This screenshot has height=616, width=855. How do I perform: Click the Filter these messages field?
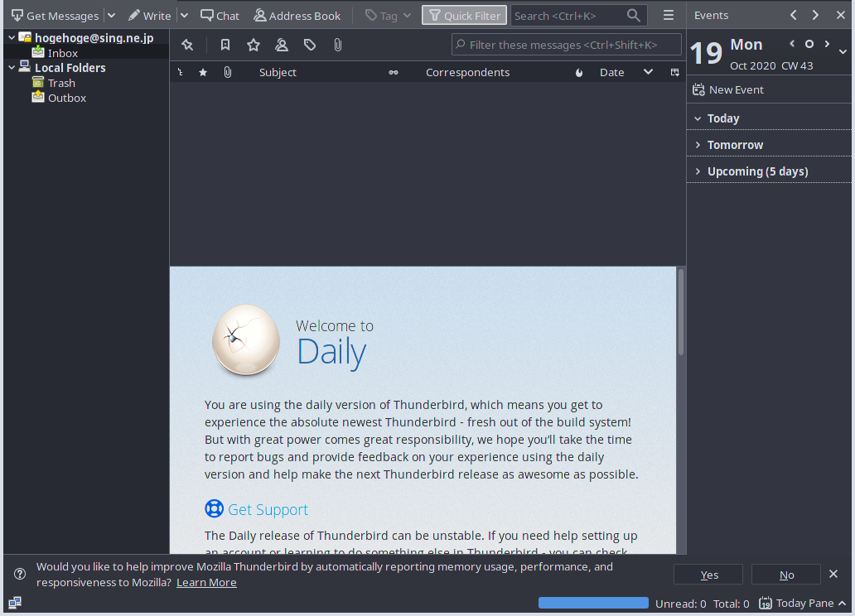[x=567, y=45]
